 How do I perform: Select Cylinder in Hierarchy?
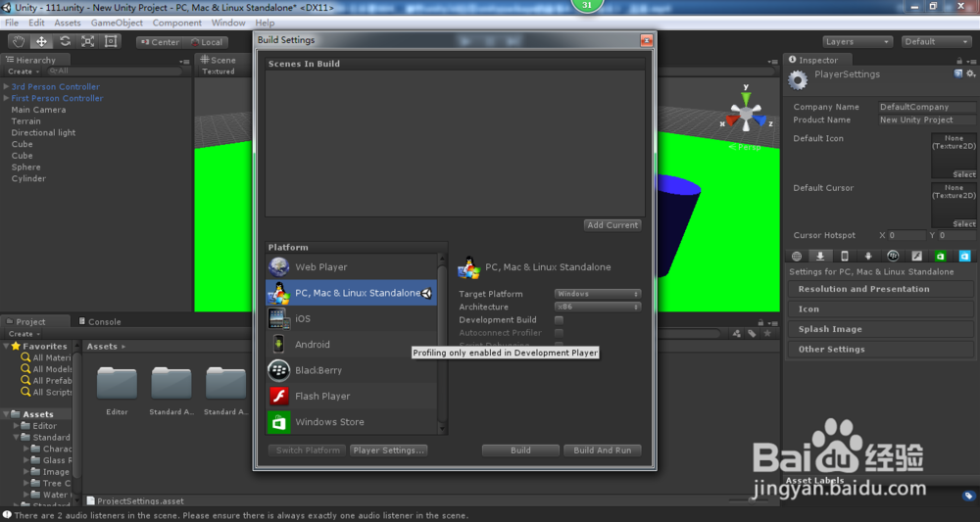[x=28, y=178]
